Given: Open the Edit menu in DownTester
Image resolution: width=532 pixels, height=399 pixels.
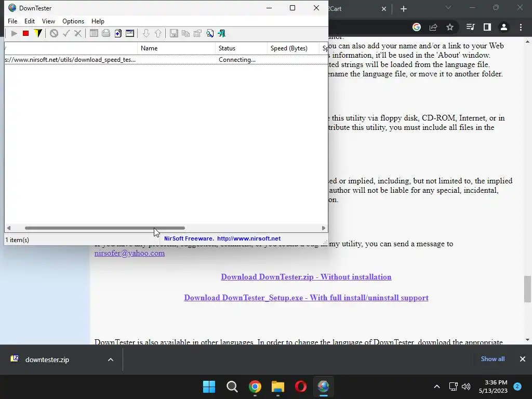Looking at the screenshot, I should point(30,21).
